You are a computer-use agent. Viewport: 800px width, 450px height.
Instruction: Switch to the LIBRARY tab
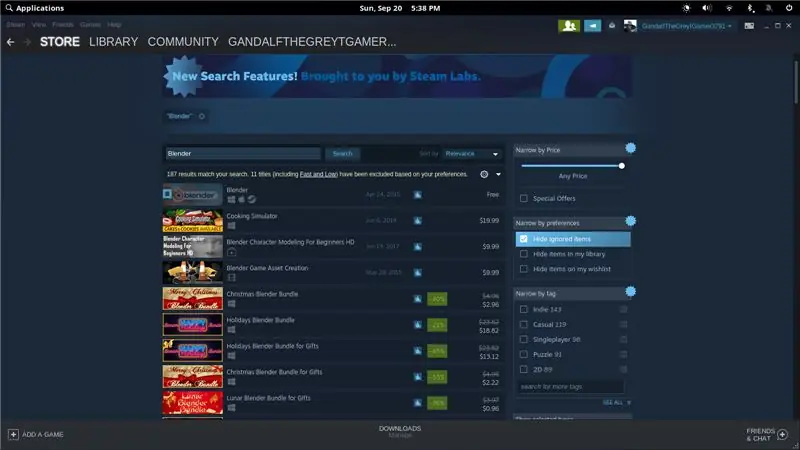click(113, 42)
